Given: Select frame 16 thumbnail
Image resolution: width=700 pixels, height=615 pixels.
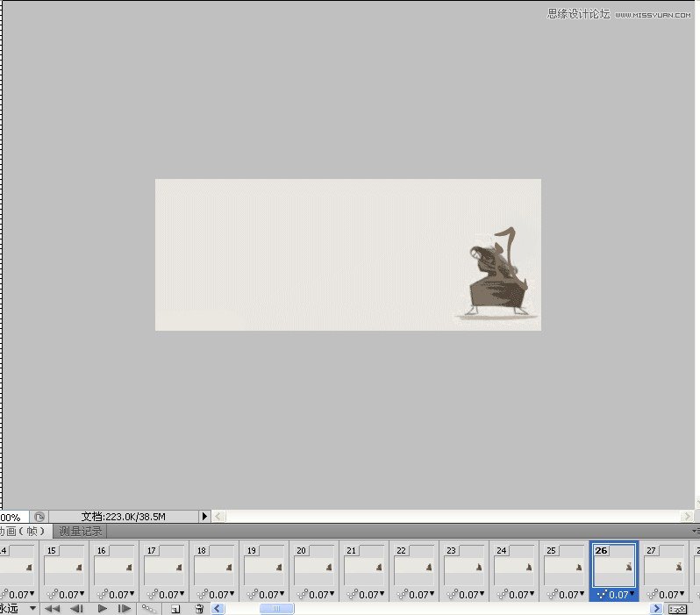Looking at the screenshot, I should coord(114,565).
